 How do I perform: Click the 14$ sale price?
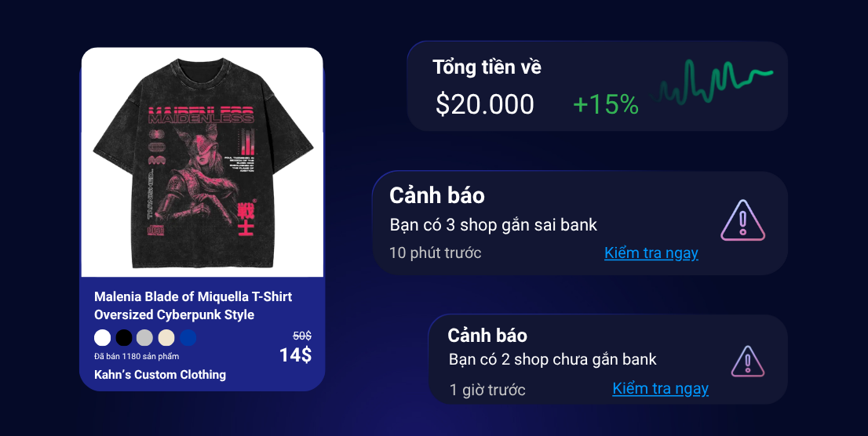click(x=296, y=354)
